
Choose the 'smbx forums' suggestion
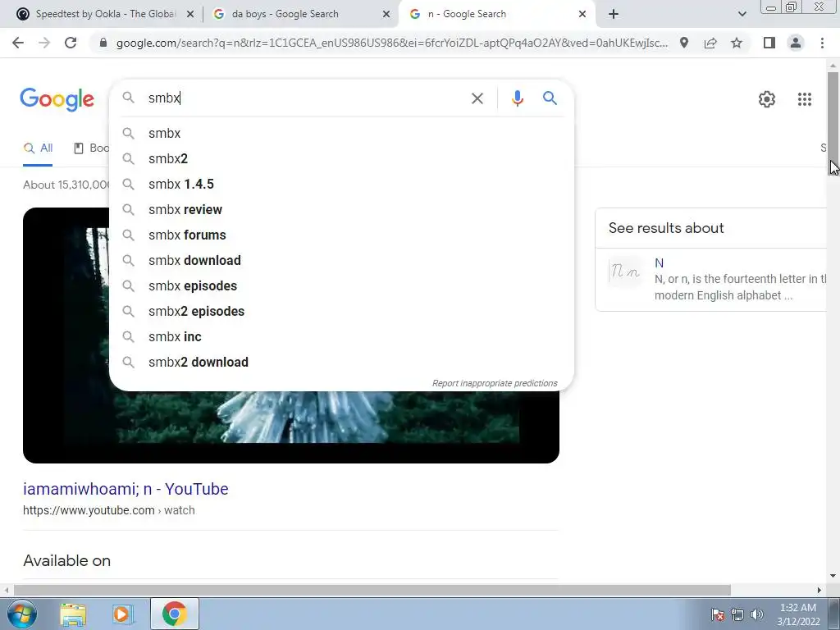(342, 235)
